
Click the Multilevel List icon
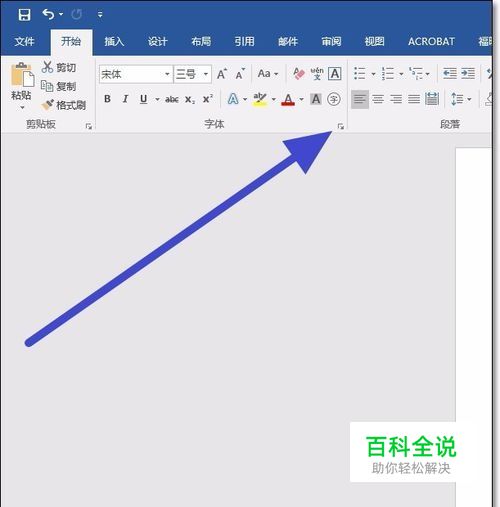[416, 73]
